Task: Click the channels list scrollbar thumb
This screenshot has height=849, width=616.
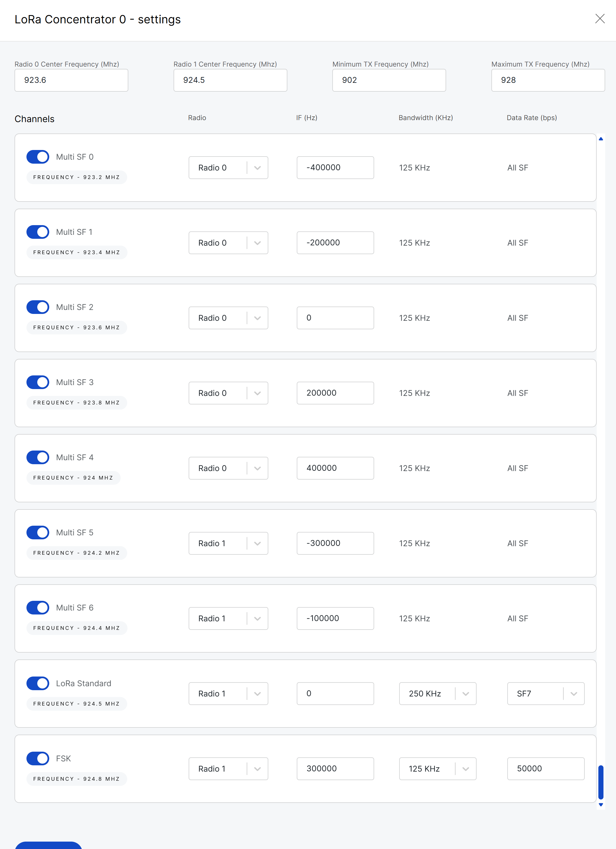Action: tap(601, 782)
